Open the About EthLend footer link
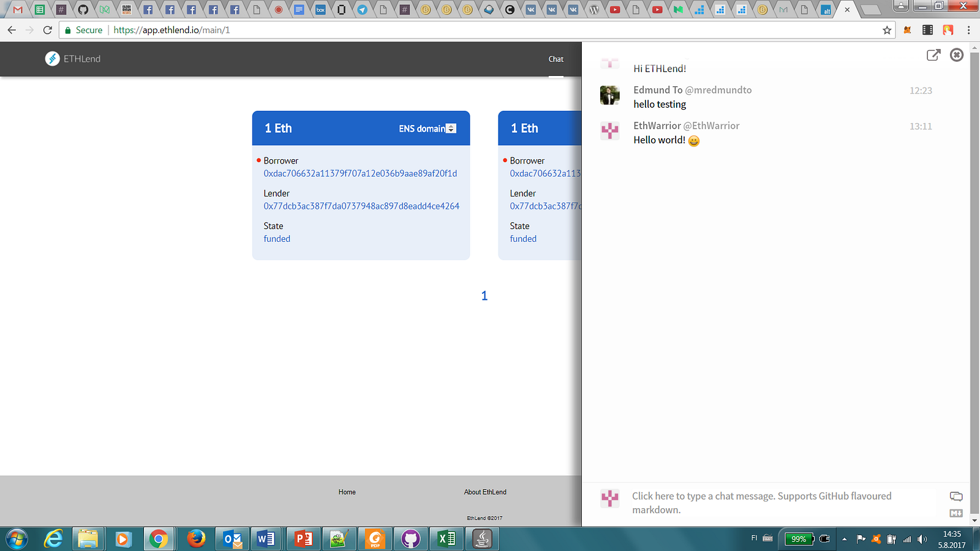Screen dimensions: 980x551 [x=485, y=492]
